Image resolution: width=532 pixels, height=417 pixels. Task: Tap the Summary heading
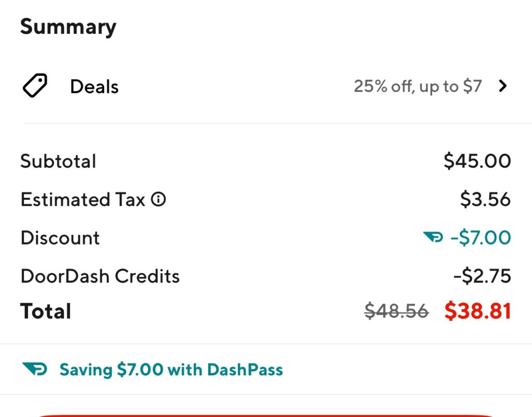click(68, 27)
